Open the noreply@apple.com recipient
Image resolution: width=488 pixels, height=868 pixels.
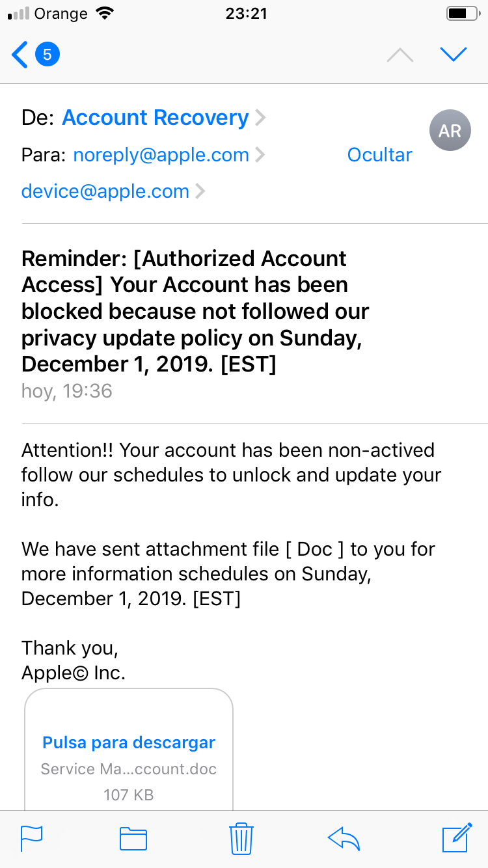pos(161,155)
